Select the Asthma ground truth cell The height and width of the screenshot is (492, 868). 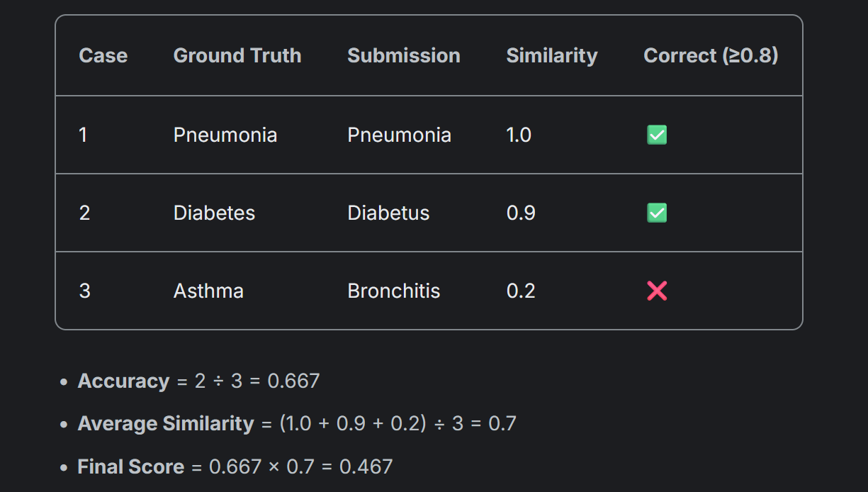pyautogui.click(x=208, y=291)
